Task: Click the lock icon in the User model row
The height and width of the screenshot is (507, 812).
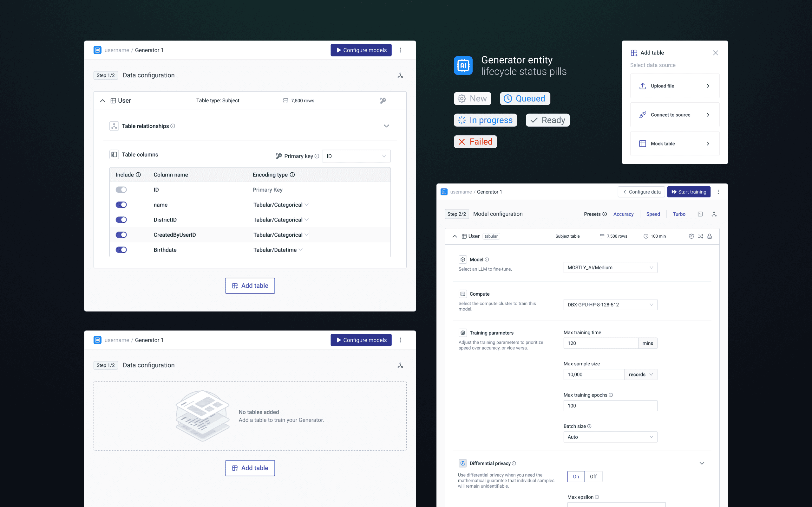Action: pos(709,236)
